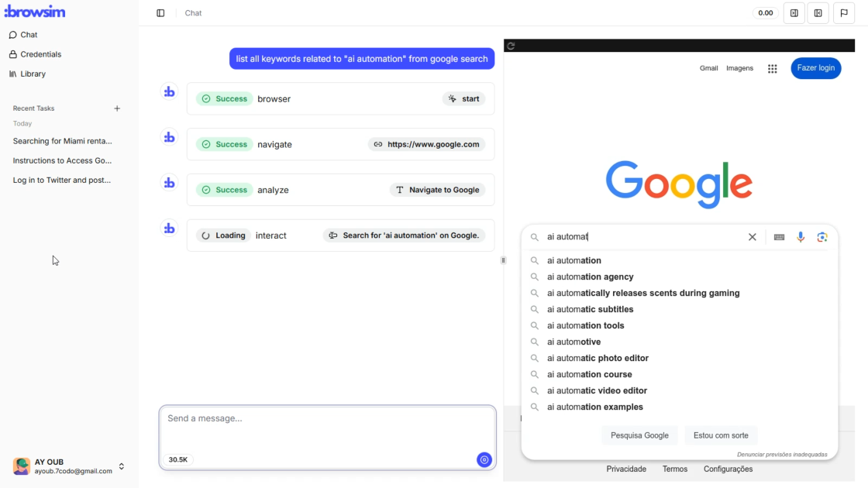Image resolution: width=868 pixels, height=488 pixels.
Task: Click Success badge on navigate step
Action: (x=225, y=144)
